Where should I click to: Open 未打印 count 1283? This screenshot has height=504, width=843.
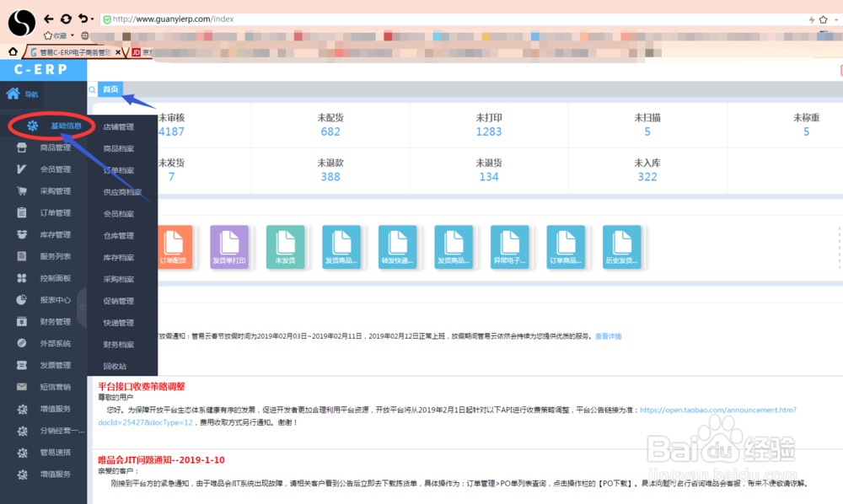point(489,131)
